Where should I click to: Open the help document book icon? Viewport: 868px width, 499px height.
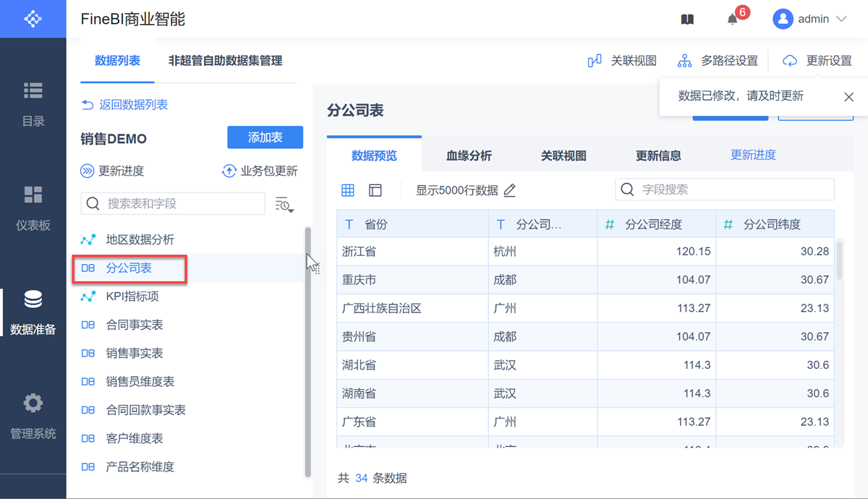[x=687, y=20]
